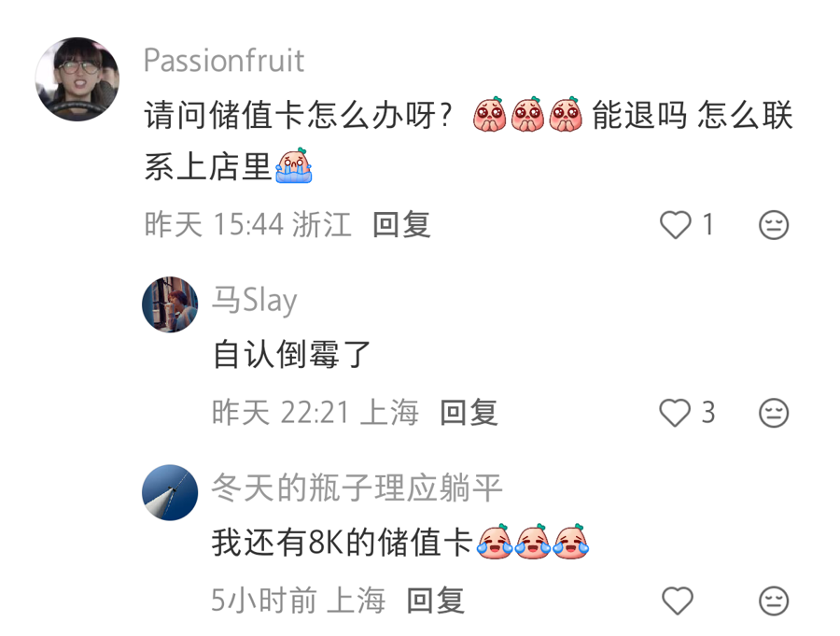Image resolution: width=840 pixels, height=636 pixels.
Task: Select the comment text 自认倒霉了
Action: pyautogui.click(x=292, y=355)
